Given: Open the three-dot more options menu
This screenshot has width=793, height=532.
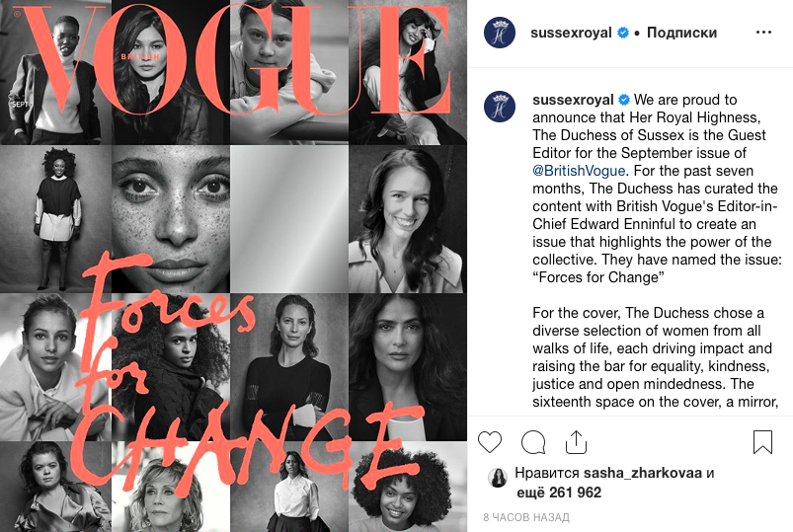Looking at the screenshot, I should (x=763, y=33).
